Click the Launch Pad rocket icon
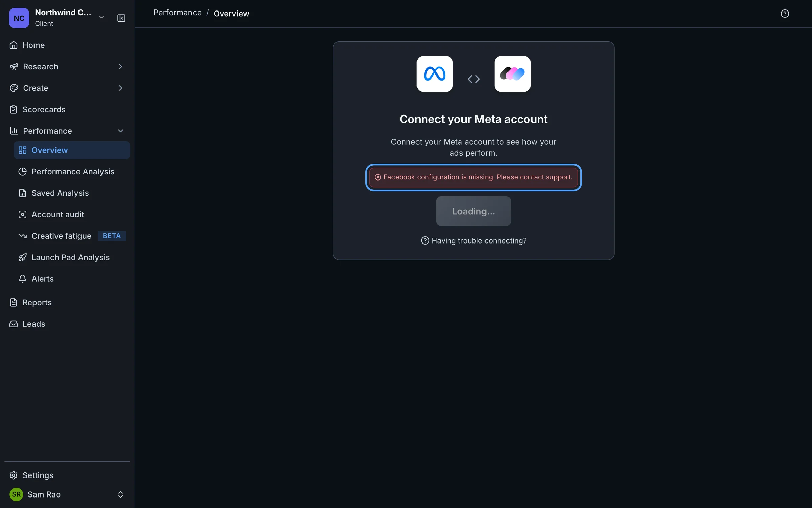812x508 pixels. click(23, 257)
